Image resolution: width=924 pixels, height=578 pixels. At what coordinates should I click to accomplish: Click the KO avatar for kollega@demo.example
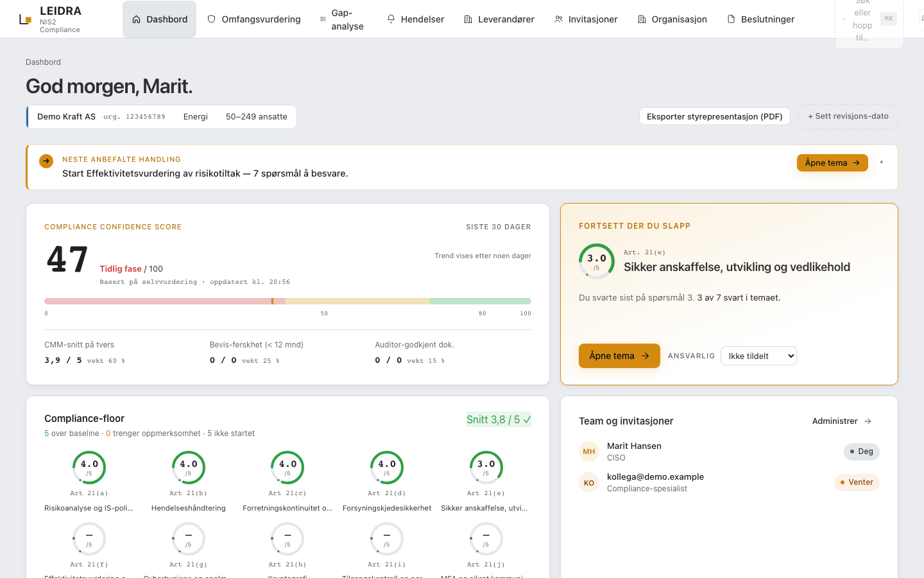[x=589, y=482]
